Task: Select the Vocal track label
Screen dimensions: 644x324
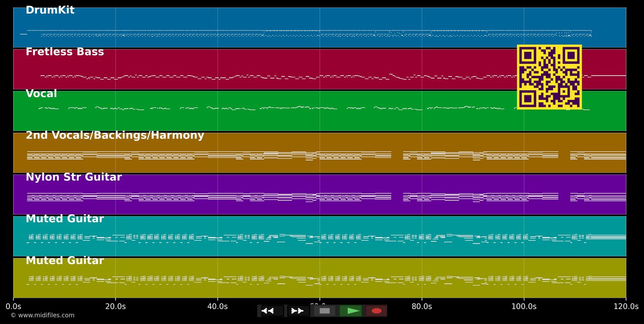Action: click(x=41, y=94)
